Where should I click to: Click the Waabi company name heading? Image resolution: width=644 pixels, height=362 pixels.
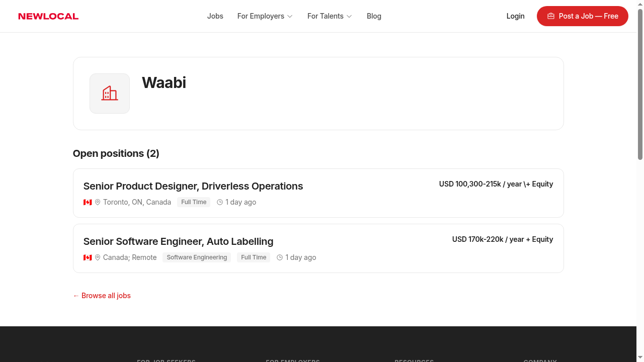coord(164,82)
